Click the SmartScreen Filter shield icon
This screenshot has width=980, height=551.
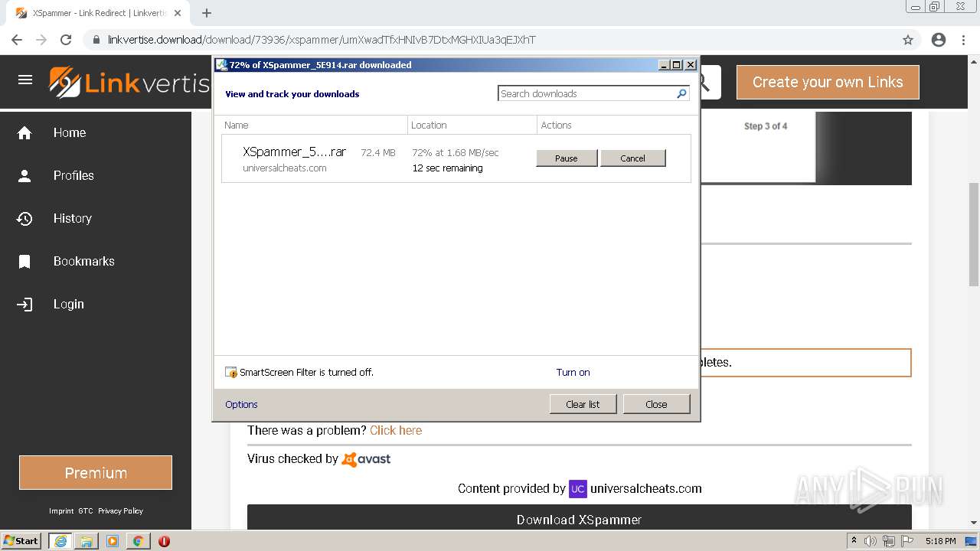[x=231, y=372]
